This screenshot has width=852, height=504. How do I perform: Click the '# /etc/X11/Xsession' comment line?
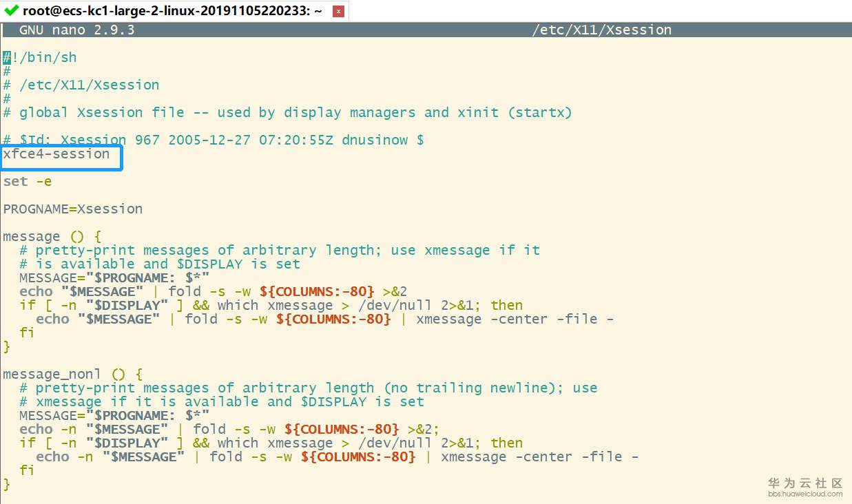(x=81, y=85)
